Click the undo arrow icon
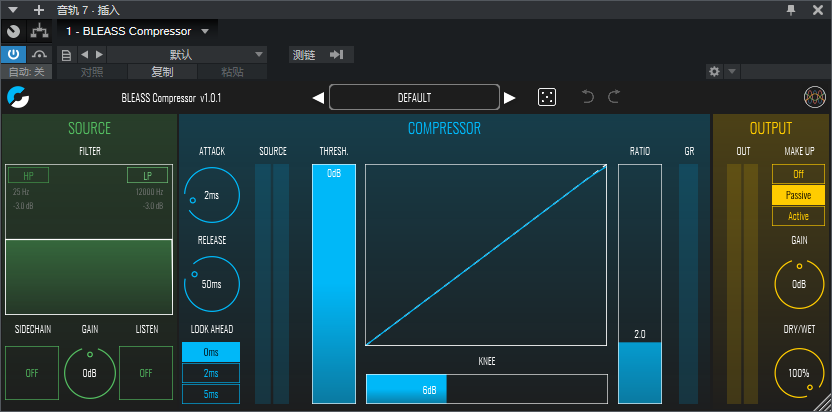832x412 pixels. click(x=587, y=97)
